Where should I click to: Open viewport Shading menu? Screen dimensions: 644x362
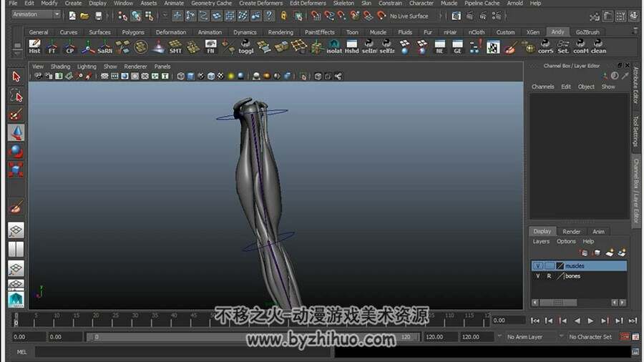60,66
